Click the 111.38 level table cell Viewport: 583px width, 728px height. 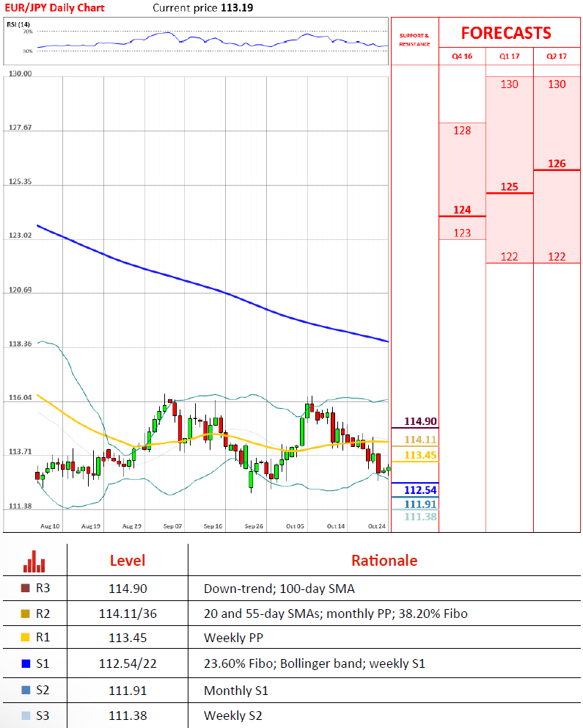click(128, 716)
